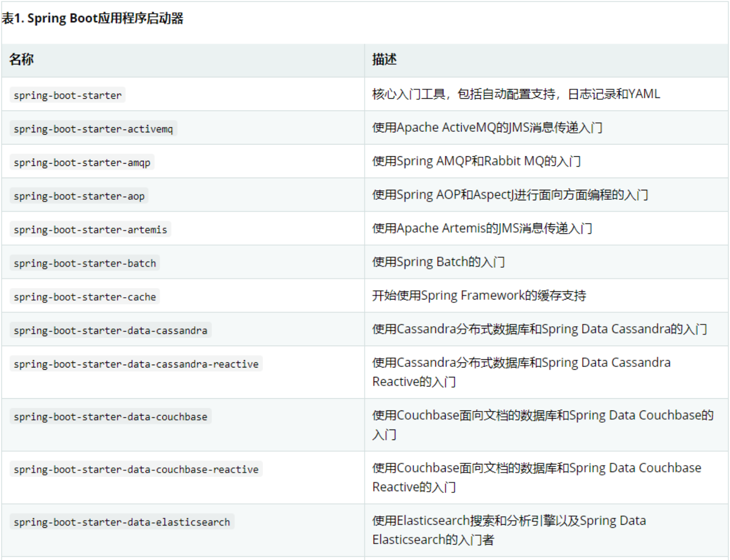
Task: Click description ending 'Spring Data Cassandra的入门'
Action: coord(540,328)
